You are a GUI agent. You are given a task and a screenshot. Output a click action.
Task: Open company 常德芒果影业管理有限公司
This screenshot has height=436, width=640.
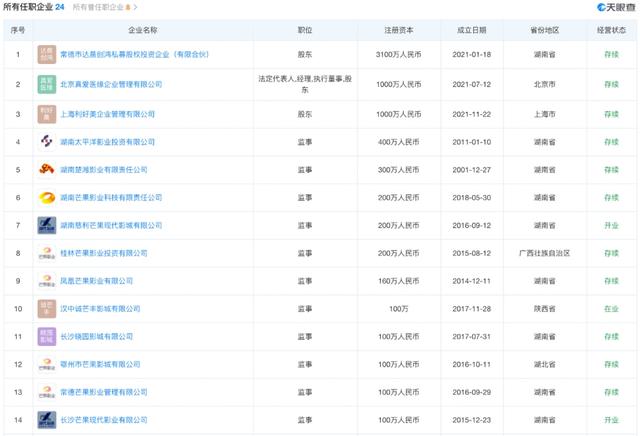coord(104,392)
